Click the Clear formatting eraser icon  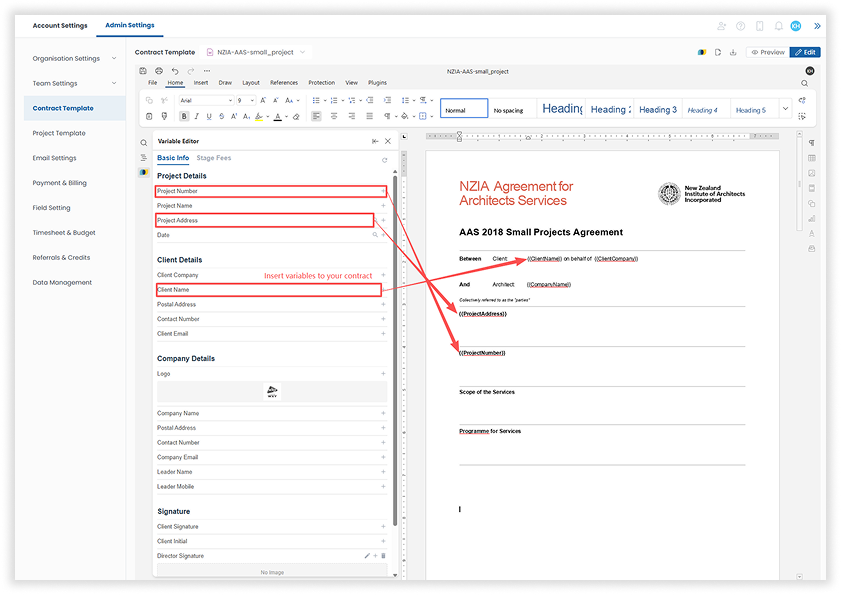(x=296, y=116)
